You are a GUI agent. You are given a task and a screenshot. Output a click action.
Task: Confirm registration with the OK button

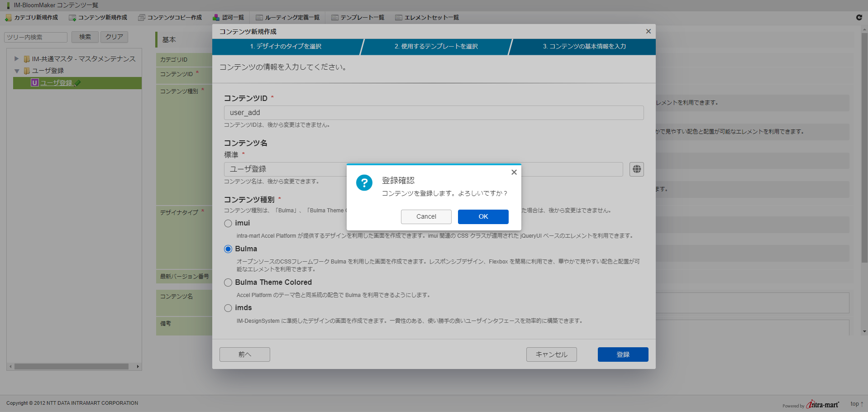483,217
